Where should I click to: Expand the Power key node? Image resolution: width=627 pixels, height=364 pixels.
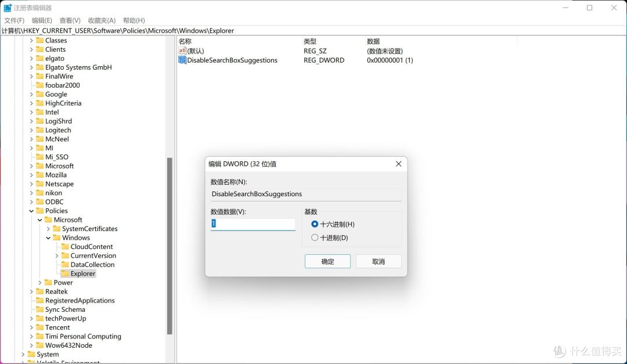(x=40, y=283)
